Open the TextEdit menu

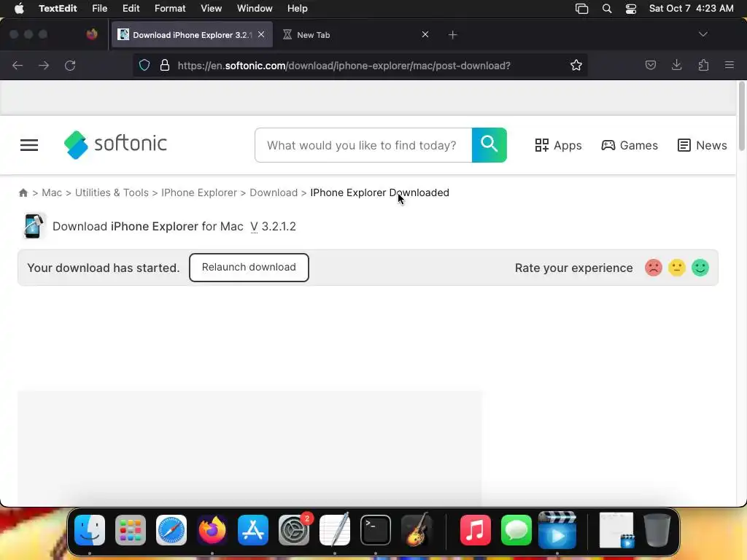click(x=58, y=8)
